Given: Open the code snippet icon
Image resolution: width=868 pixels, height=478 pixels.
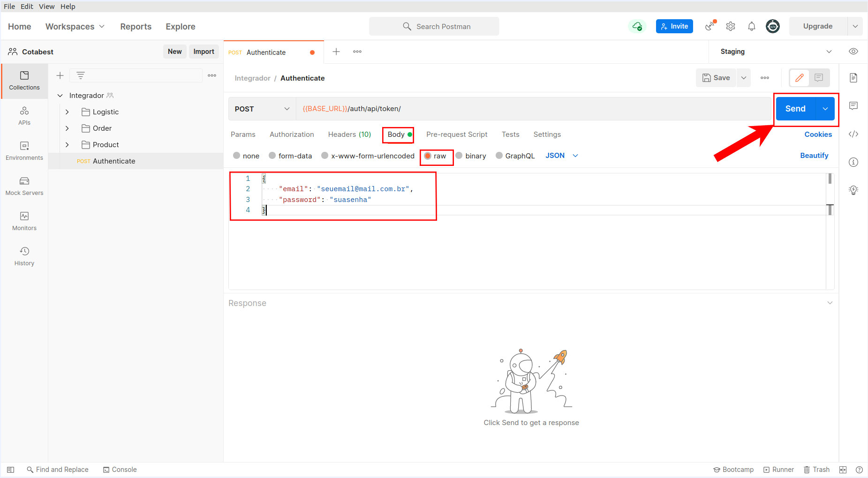Looking at the screenshot, I should click(853, 134).
